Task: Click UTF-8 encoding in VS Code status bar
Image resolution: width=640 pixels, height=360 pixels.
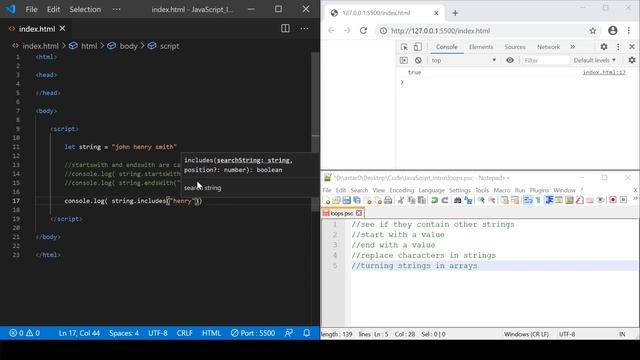Action: pos(158,333)
